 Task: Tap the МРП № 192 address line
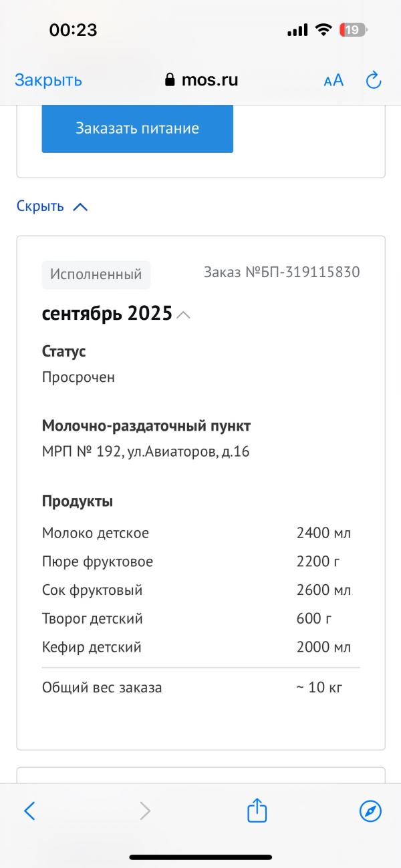[146, 451]
